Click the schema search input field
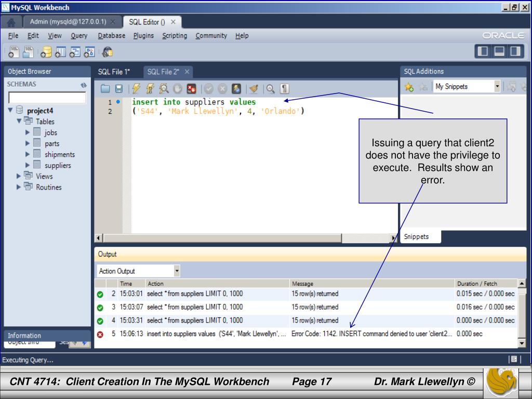The image size is (532, 399). point(47,97)
